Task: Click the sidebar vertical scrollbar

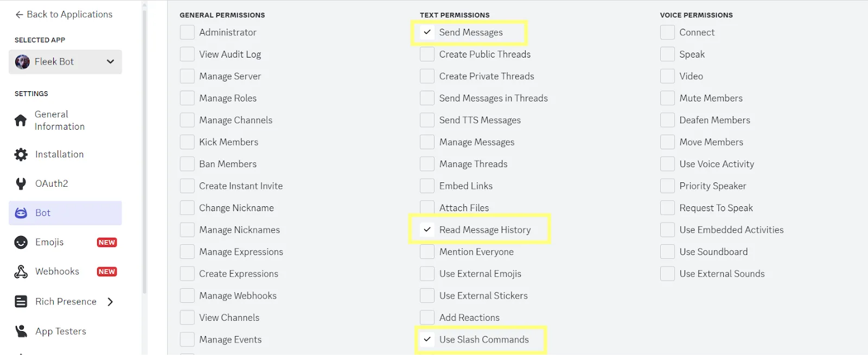Action: coord(144,152)
